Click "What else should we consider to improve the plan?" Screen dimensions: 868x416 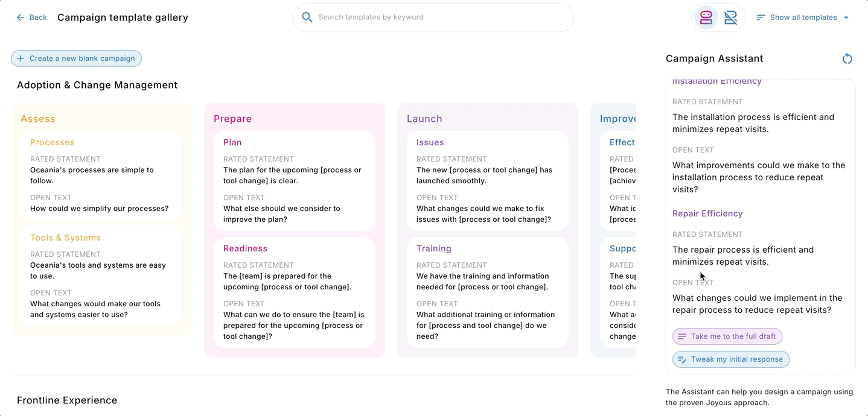pos(282,214)
